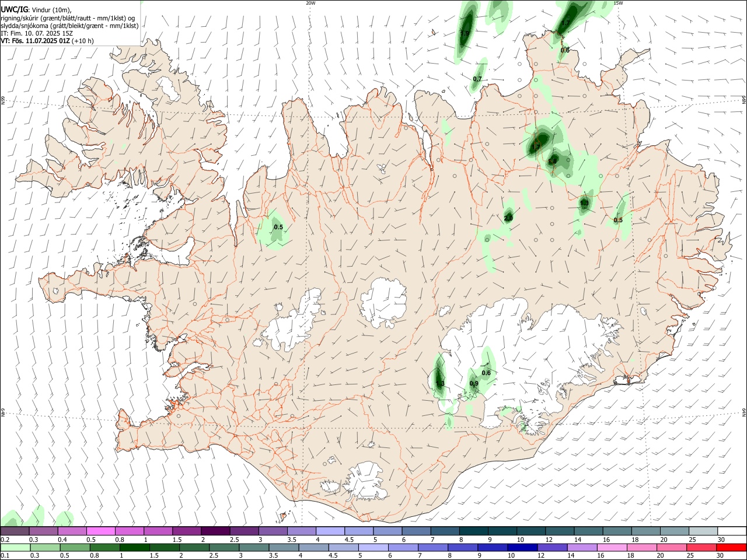The height and width of the screenshot is (560, 747).
Task: Pick the bright red 30 swatch, lower legend row
Action: (731, 547)
